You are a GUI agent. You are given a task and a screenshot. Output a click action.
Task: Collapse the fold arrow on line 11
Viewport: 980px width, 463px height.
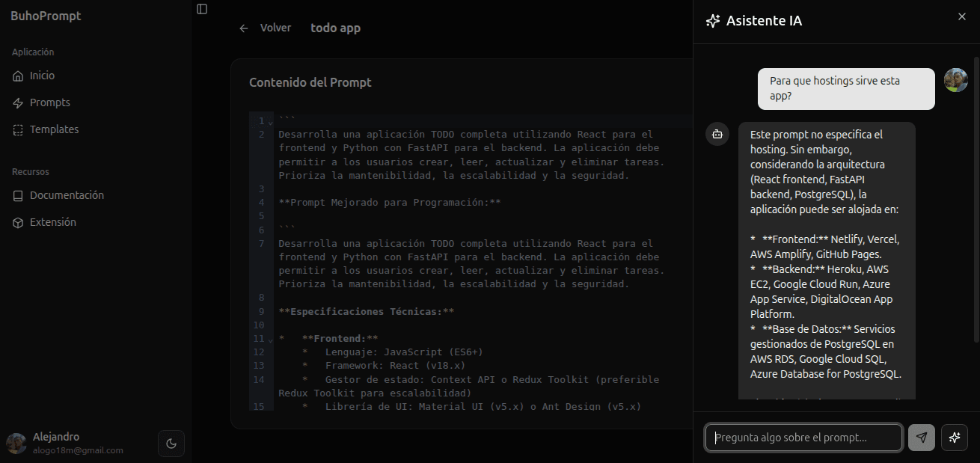coord(271,340)
